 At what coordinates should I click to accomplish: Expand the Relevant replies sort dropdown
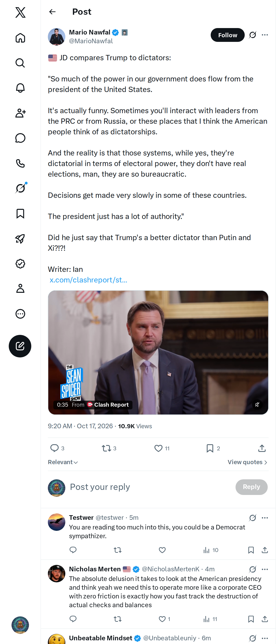click(63, 462)
